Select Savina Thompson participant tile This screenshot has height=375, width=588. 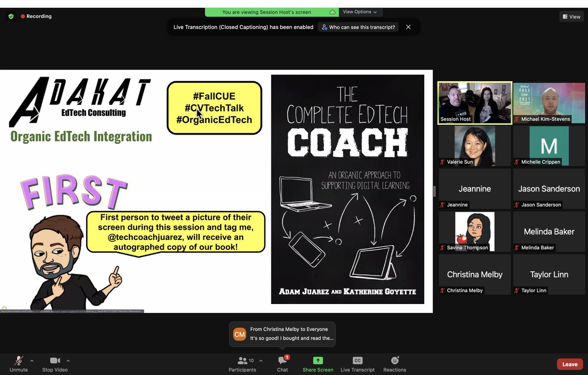point(475,232)
